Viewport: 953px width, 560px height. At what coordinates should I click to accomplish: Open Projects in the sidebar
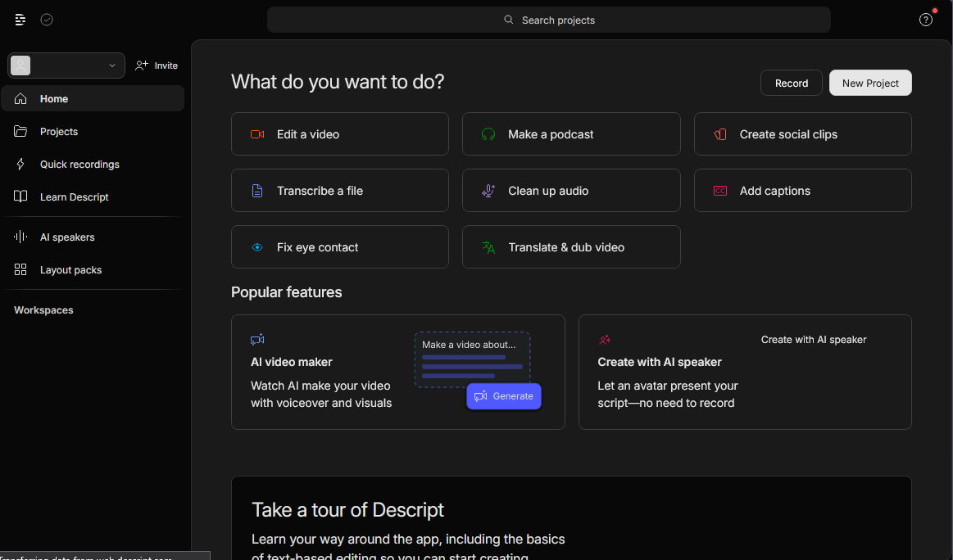(x=93, y=131)
